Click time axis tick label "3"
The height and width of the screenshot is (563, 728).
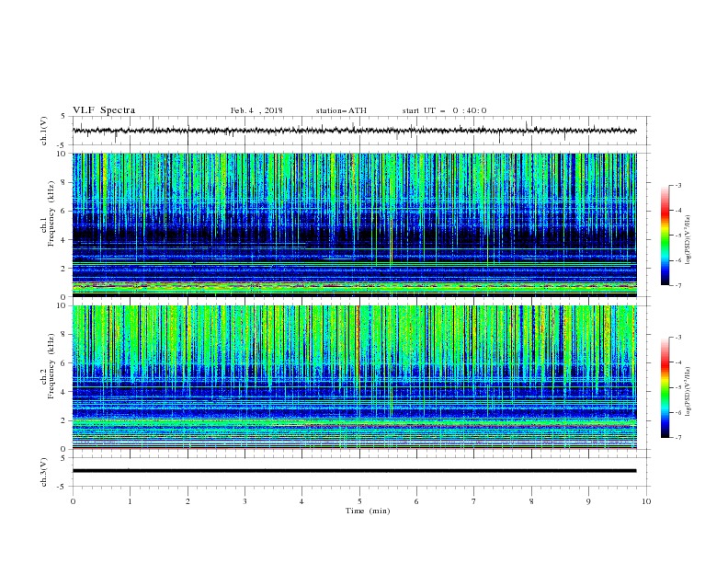tap(245, 501)
